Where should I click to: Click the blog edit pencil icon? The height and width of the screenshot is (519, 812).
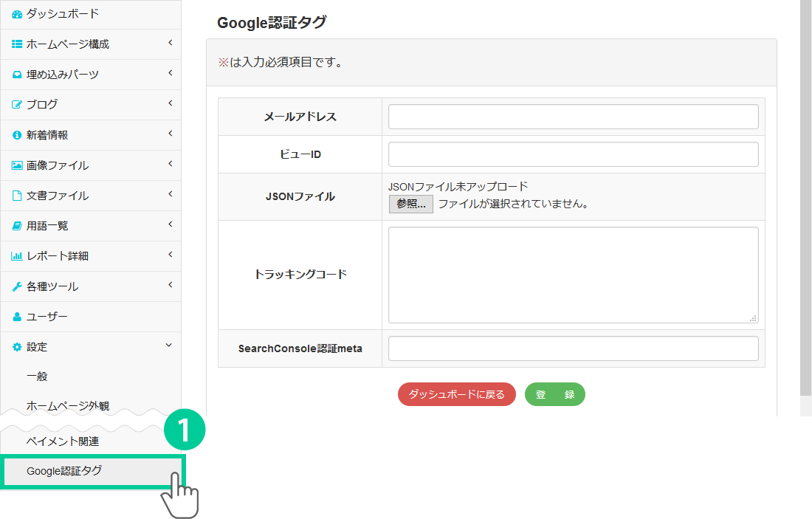click(17, 105)
